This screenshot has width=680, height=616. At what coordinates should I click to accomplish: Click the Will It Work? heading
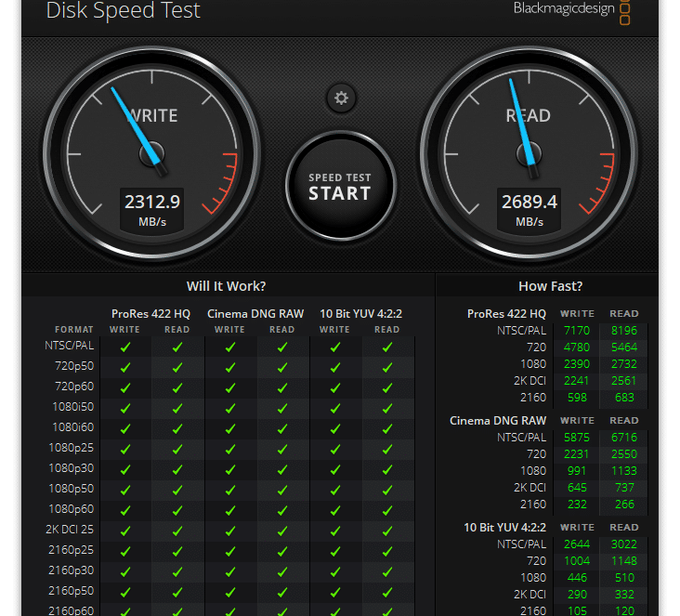pyautogui.click(x=226, y=286)
